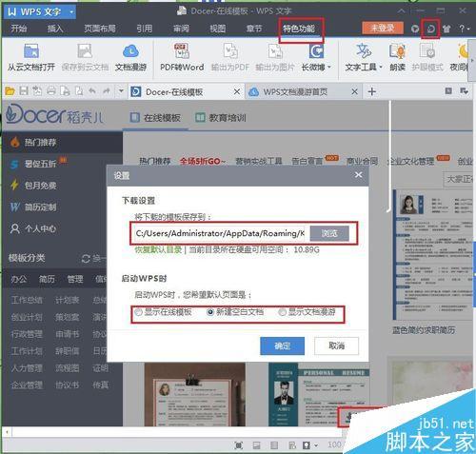
Task: Select the 新建空白文档 radio option
Action: click(x=210, y=312)
